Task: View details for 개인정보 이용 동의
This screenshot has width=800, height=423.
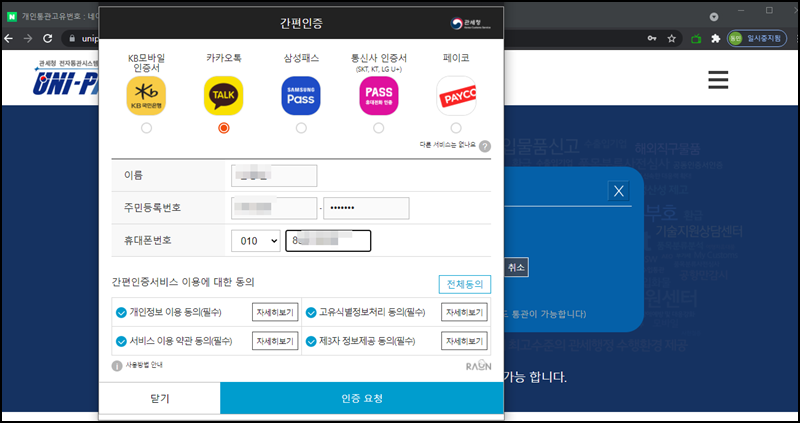Action: (x=275, y=312)
